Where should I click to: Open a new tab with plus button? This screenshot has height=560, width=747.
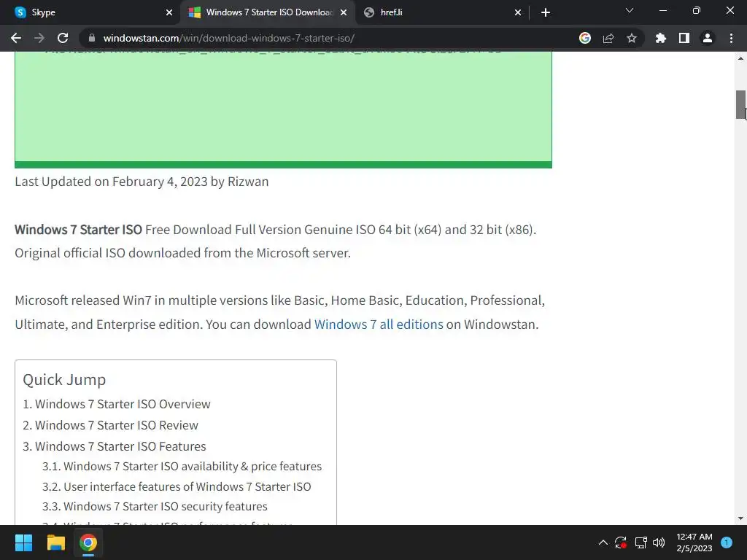tap(546, 12)
